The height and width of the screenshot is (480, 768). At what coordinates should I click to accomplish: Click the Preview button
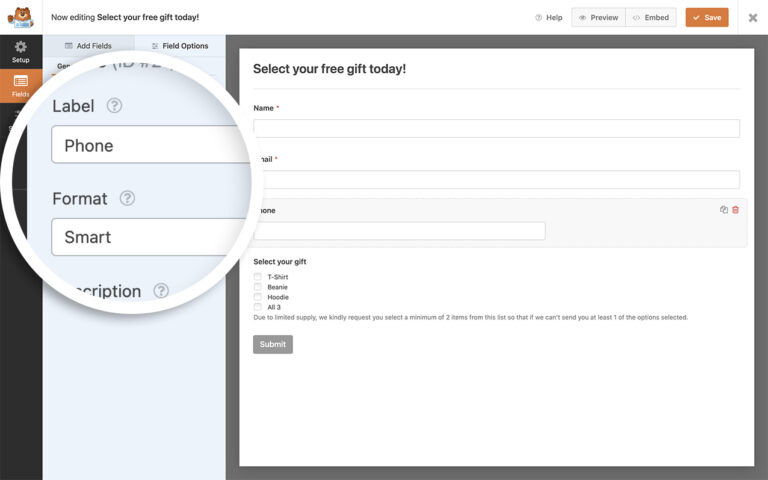[598, 17]
